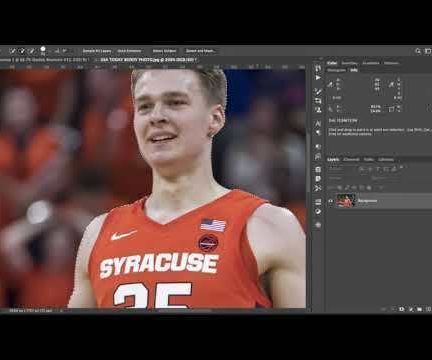Toggle the Auto-Enhance checkbox
This screenshot has height=360, width=432.
click(x=129, y=51)
